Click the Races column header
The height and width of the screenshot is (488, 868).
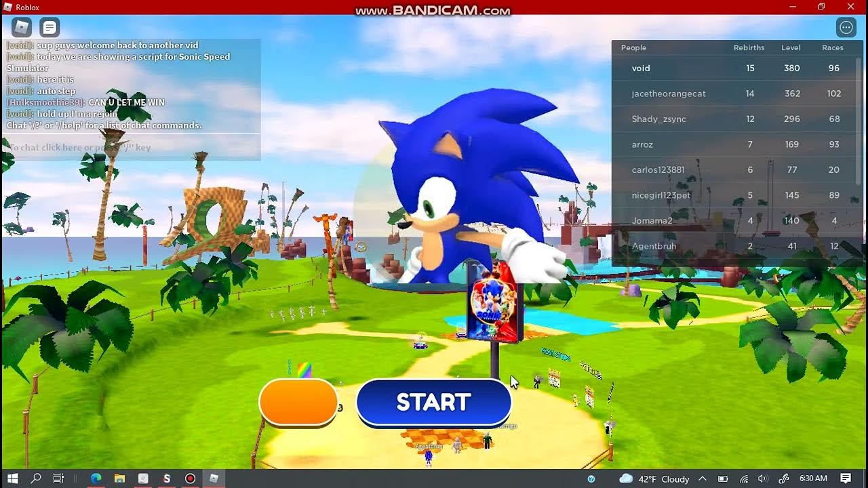[x=833, y=47]
